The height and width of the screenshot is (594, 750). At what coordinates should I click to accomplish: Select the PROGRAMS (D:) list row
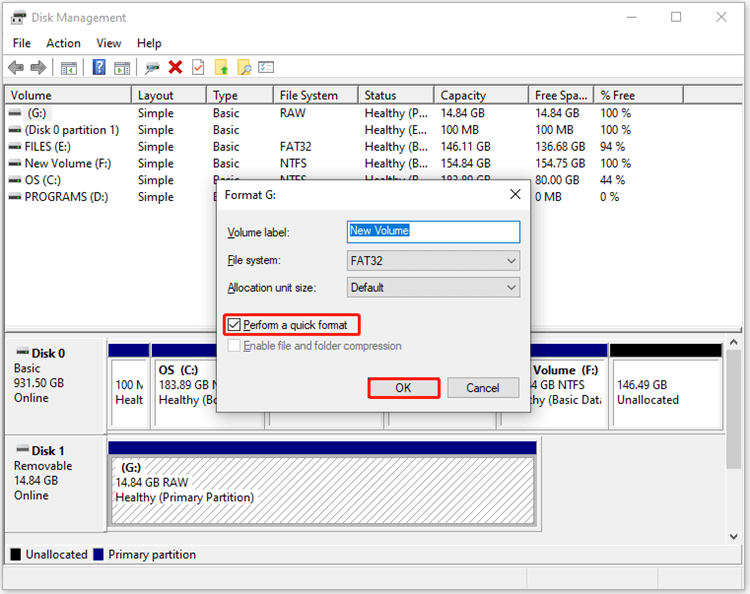tap(66, 197)
